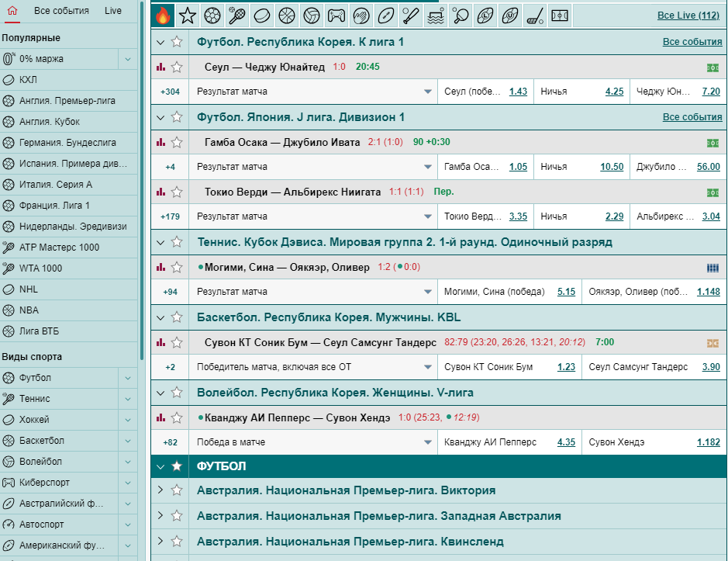This screenshot has height=561, width=728.
Task: Filter live events by handball icon
Action: pos(361,16)
